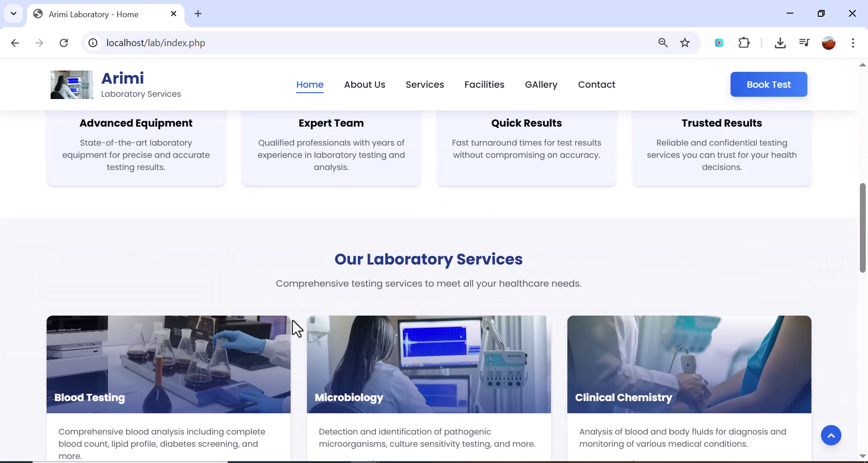The height and width of the screenshot is (463, 868).
Task: Click the Expert Team card heading
Action: (x=331, y=123)
